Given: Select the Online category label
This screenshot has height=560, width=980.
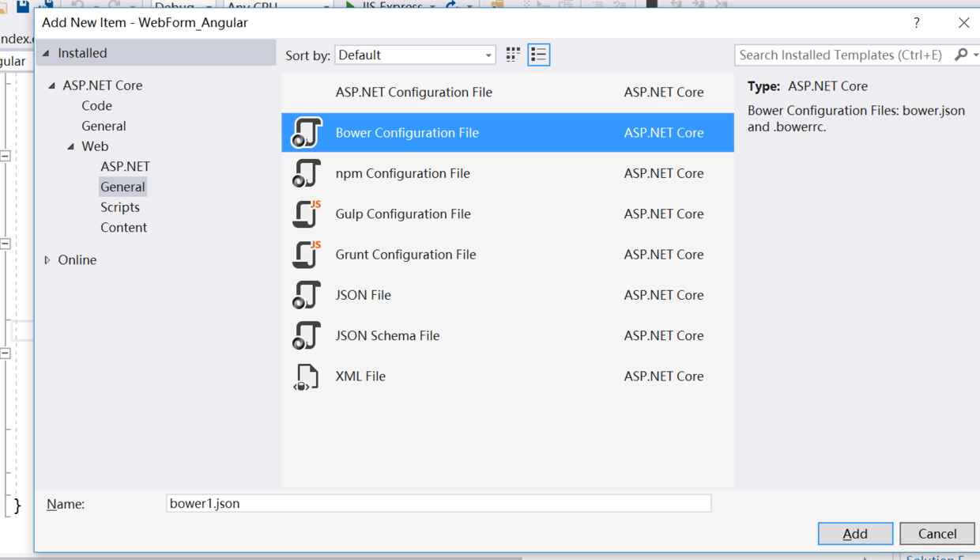Looking at the screenshot, I should [77, 259].
